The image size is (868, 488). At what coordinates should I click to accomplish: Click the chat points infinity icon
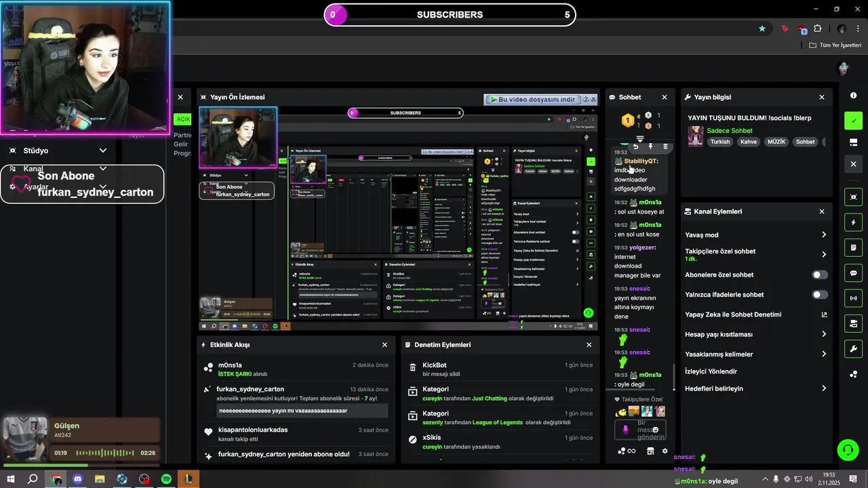632,451
